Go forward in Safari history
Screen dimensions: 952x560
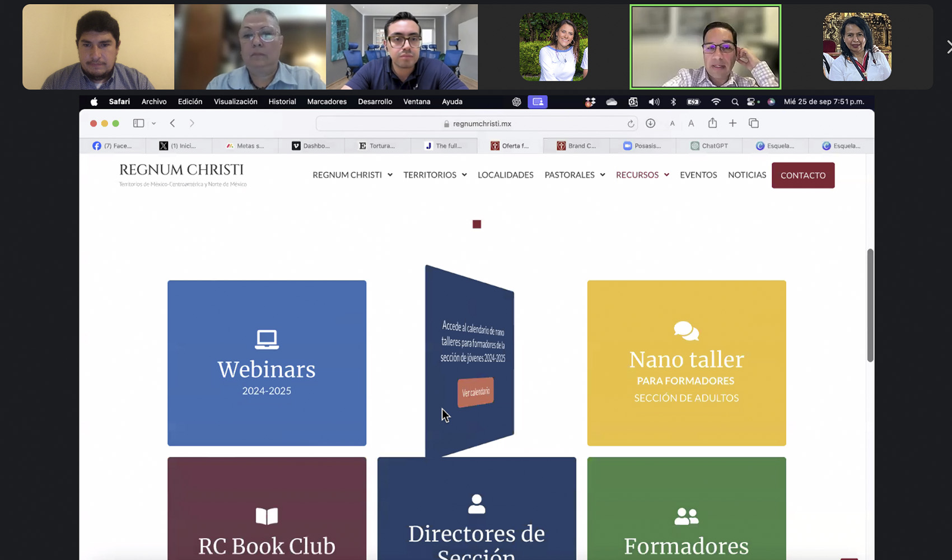coord(192,123)
